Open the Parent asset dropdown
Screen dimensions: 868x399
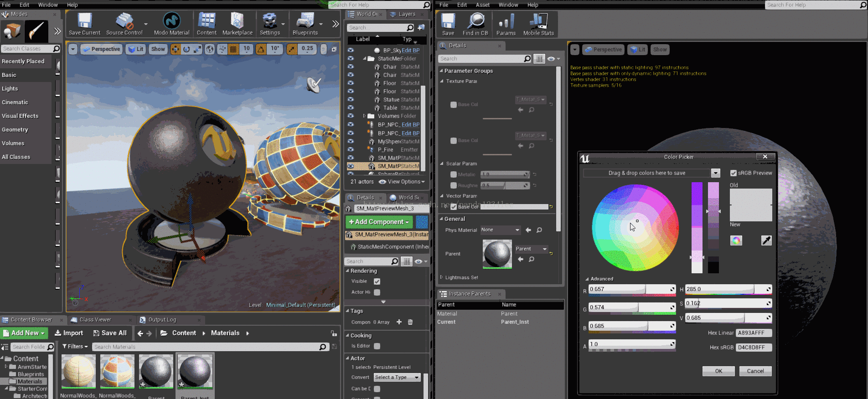point(531,249)
